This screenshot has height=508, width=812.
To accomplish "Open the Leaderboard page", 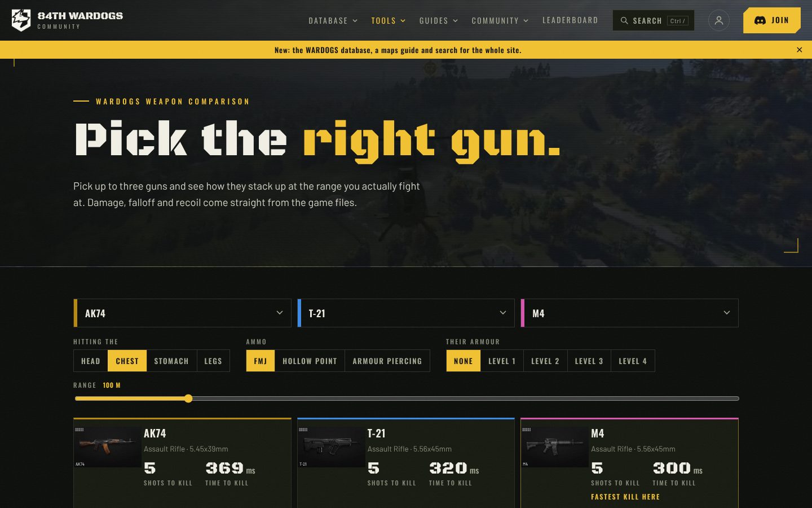I will [x=570, y=20].
